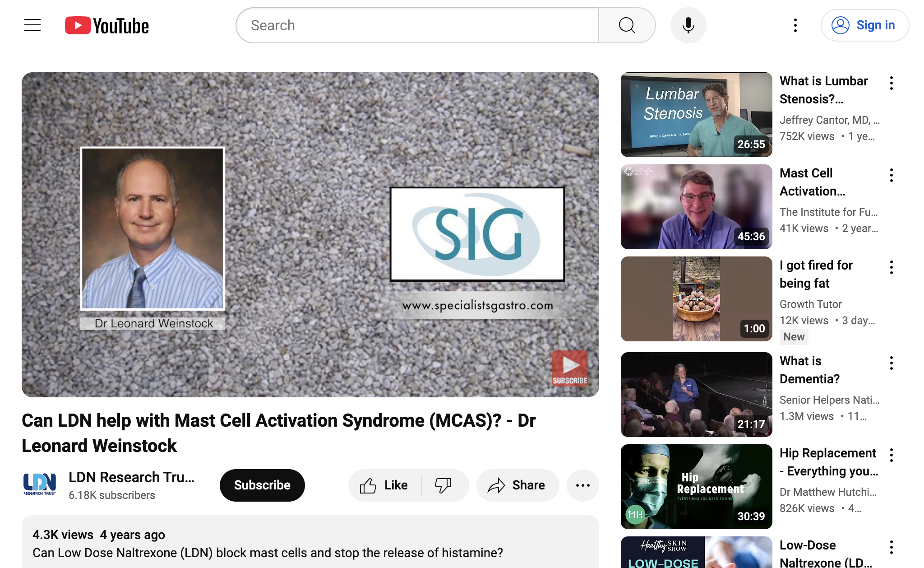
Task: Click 'Jeffrey Cantor, MD' channel name
Action: click(829, 120)
